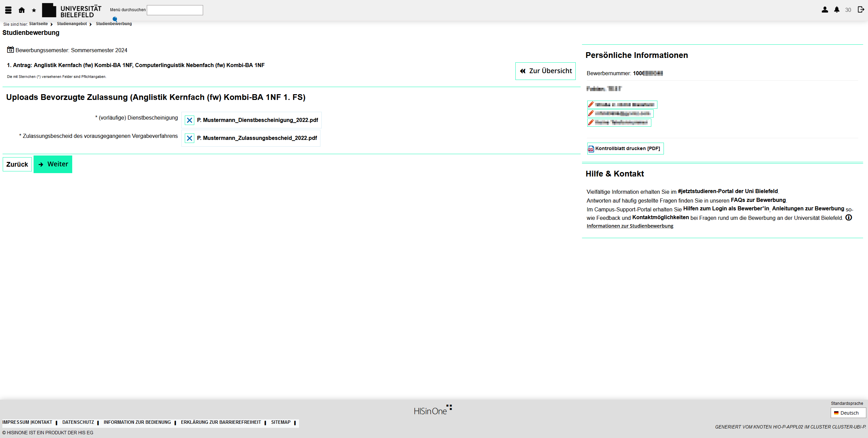Focus the Menü durchsuchen search field

(175, 10)
